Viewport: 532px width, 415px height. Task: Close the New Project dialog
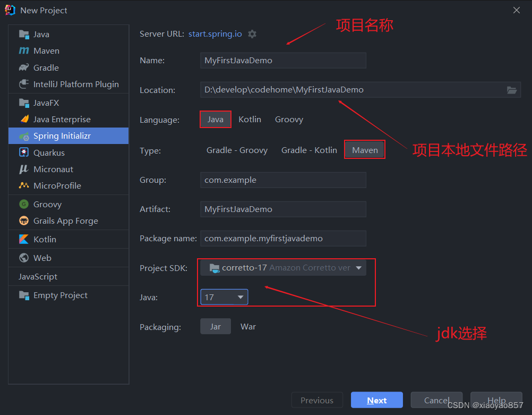(x=517, y=10)
